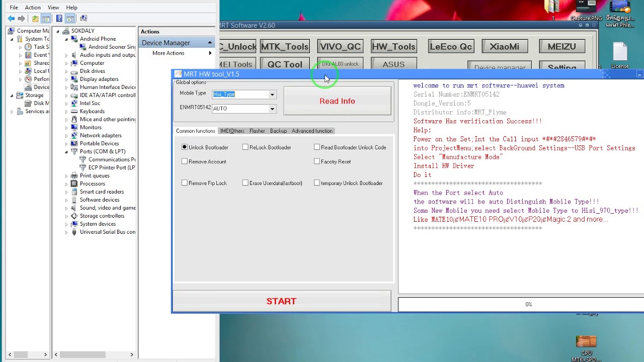Click the Forward arrow in Computer Management toolbar

click(21, 19)
